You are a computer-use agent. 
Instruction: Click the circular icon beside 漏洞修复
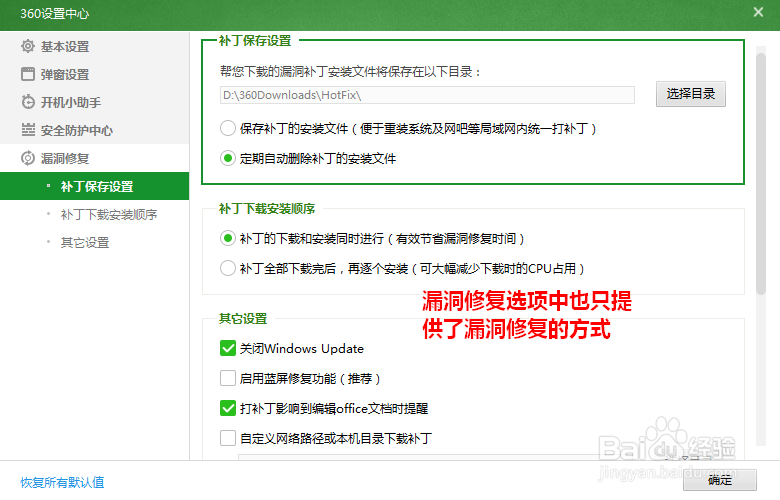click(28, 158)
